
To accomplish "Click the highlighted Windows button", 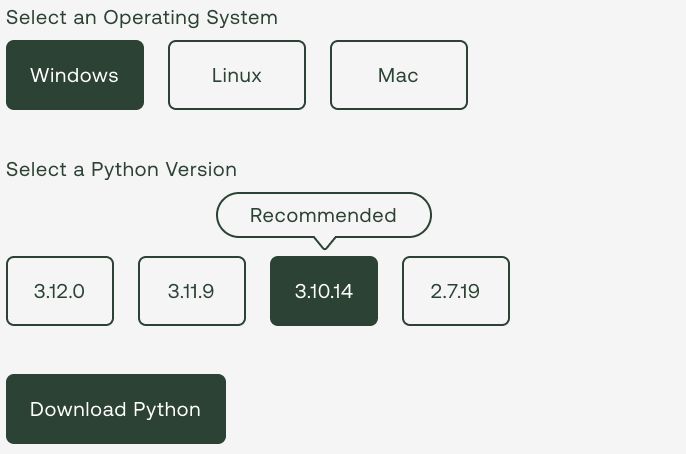I will pos(75,75).
